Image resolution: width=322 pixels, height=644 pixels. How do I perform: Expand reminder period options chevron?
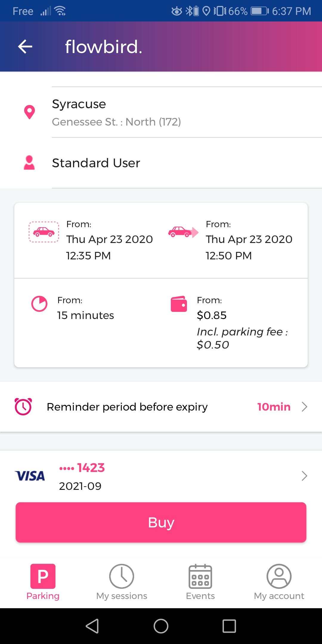[x=304, y=407]
